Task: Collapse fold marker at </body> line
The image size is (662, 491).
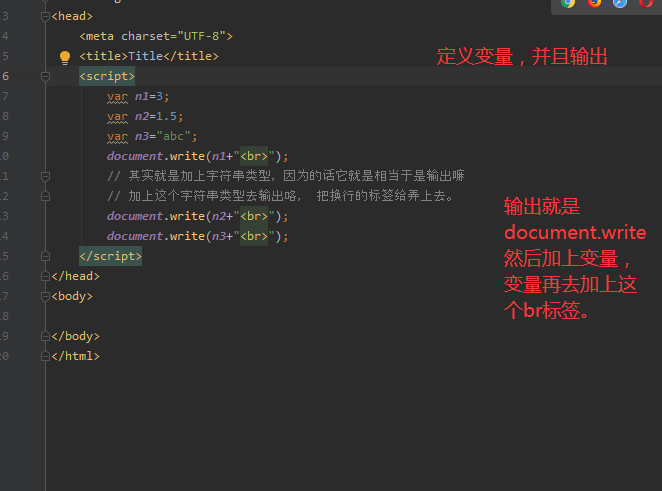Action: [45, 336]
